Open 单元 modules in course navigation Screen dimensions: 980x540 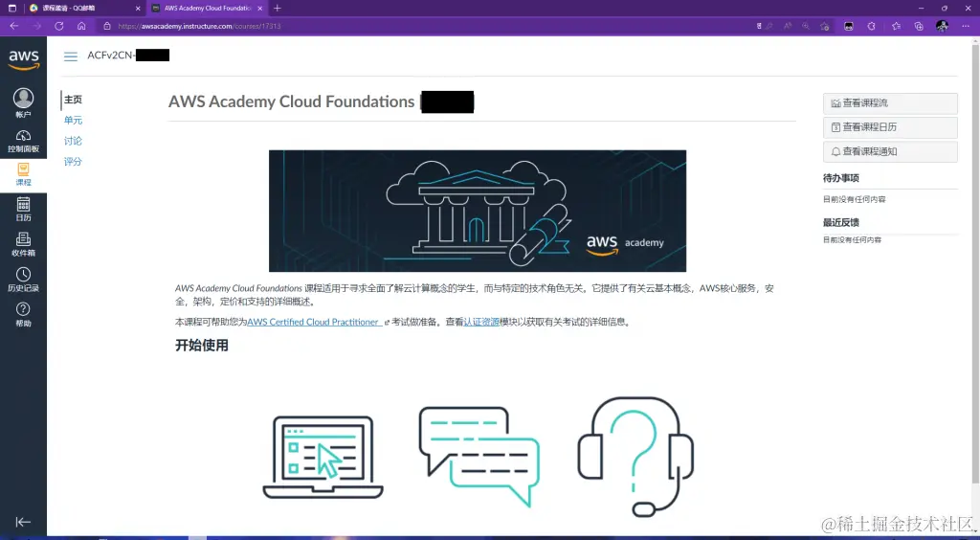(73, 120)
